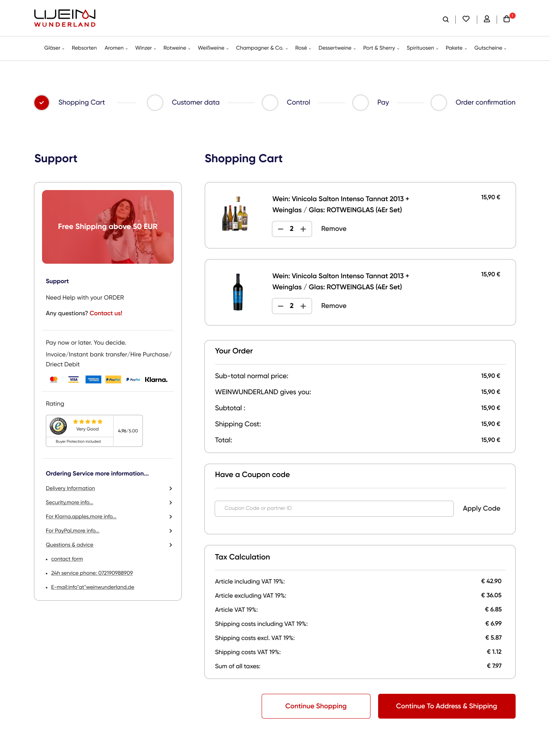Open the Rebsorten menu item
The image size is (550, 756).
(x=84, y=48)
